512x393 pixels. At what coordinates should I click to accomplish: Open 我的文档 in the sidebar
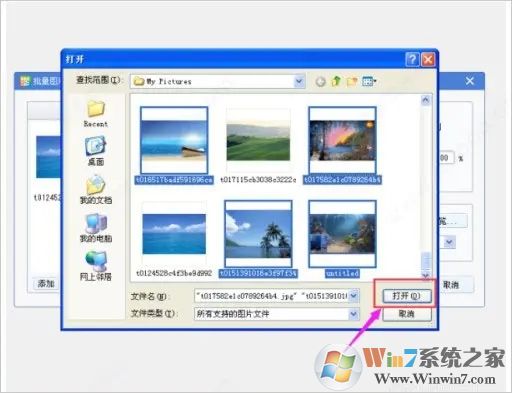point(96,190)
